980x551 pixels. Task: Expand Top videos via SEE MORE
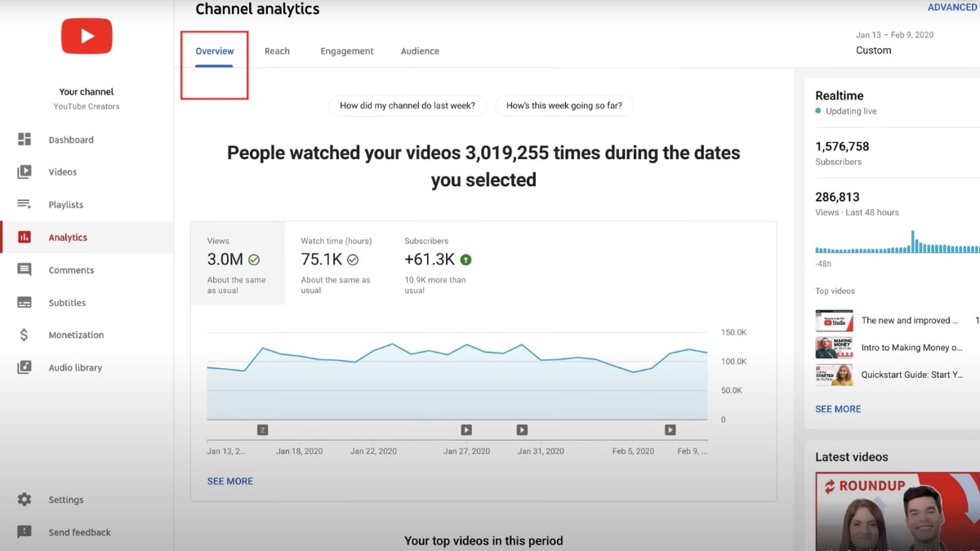coord(838,408)
